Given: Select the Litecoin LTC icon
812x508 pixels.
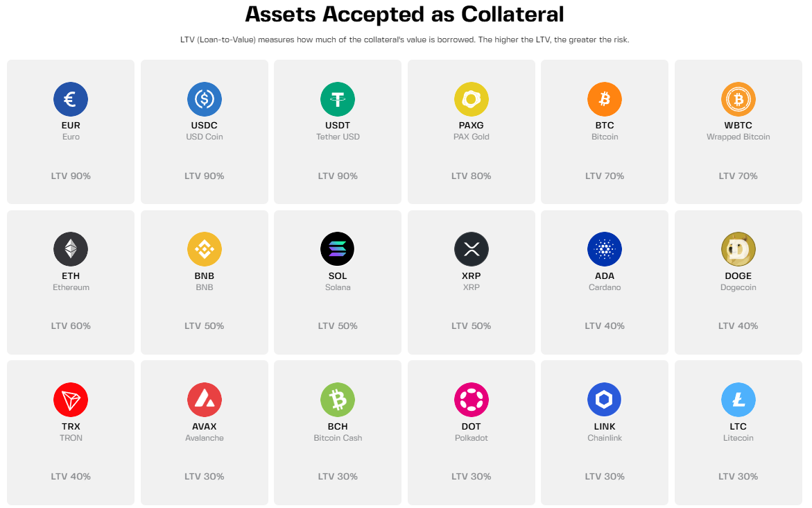Looking at the screenshot, I should click(x=738, y=400).
